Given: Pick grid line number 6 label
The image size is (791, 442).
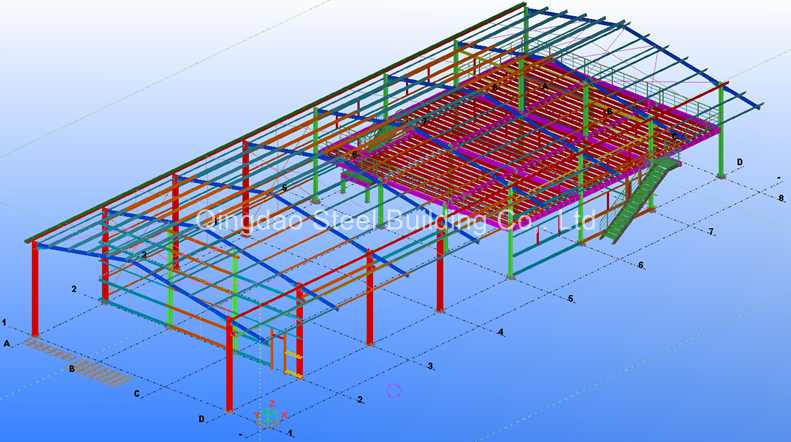Looking at the screenshot, I should 640,265.
